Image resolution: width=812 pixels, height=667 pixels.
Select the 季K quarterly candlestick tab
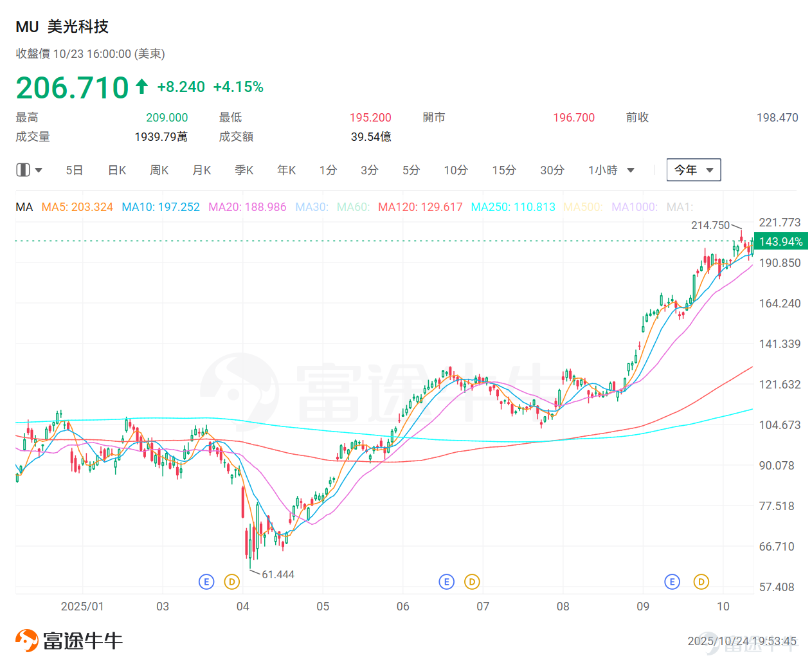tap(244, 170)
